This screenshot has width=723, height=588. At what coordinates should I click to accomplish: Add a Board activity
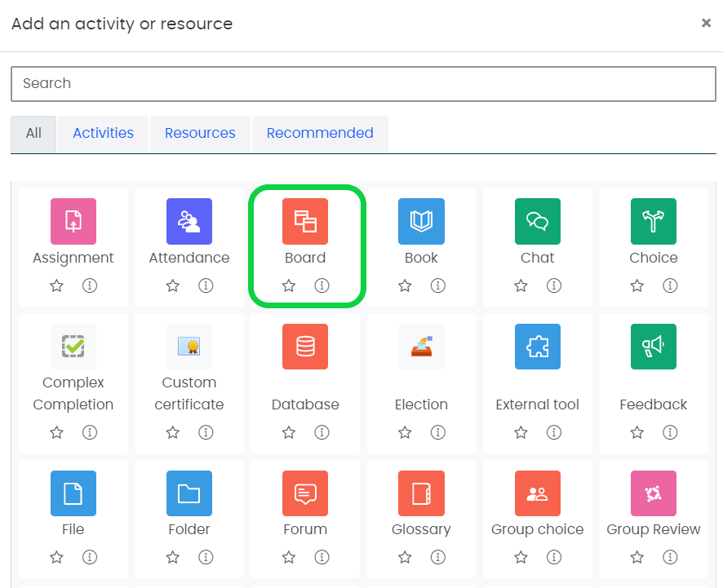305,221
